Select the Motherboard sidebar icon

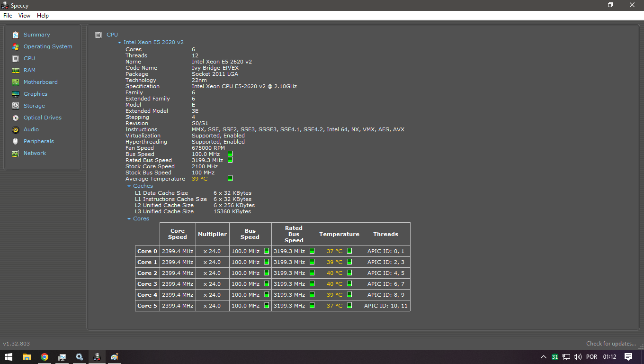16,82
